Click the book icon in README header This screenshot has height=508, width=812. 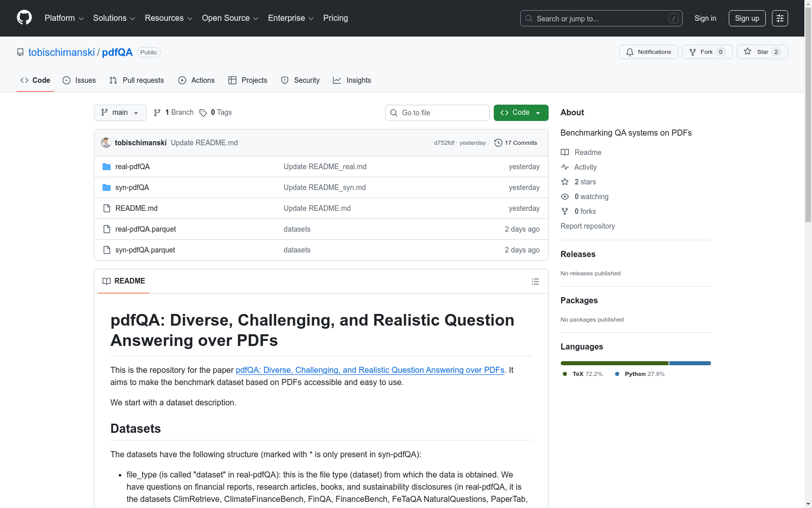point(107,281)
